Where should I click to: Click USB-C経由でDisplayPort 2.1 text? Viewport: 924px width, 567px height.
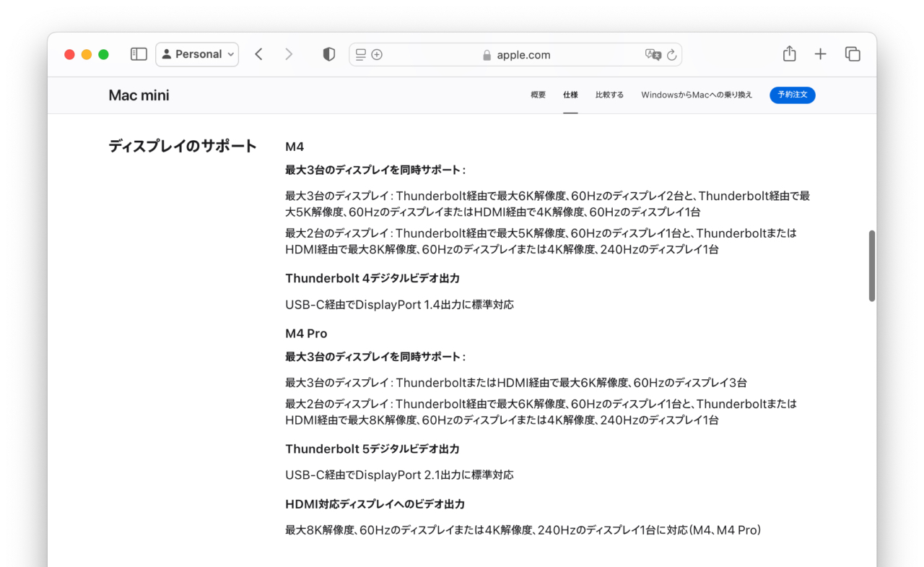pos(399,475)
